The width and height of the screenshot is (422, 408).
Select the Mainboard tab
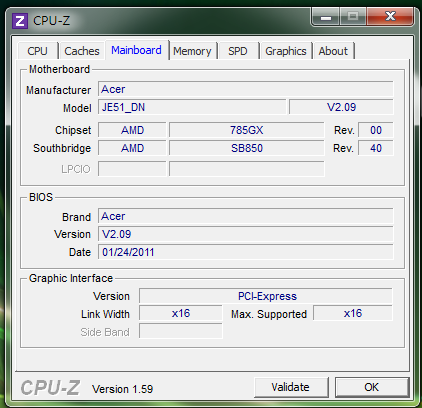[137, 50]
